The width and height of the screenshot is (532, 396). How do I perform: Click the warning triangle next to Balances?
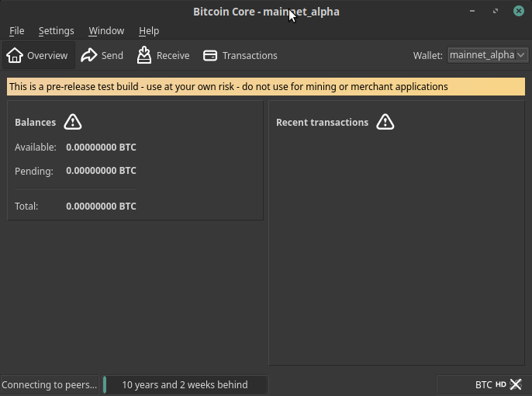(x=73, y=122)
